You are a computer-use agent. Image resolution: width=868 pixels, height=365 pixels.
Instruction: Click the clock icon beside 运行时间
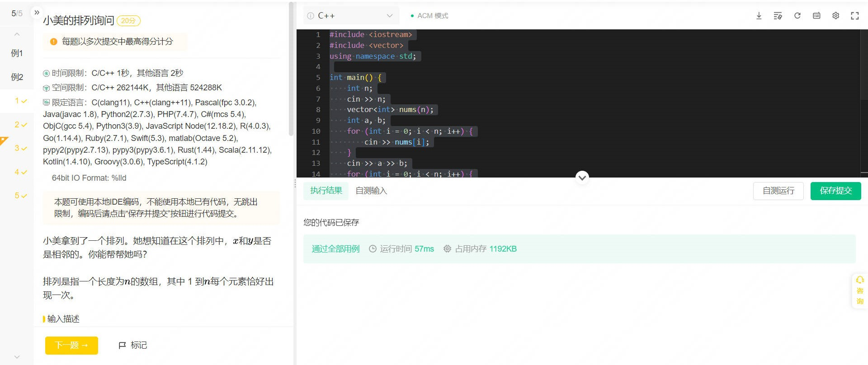[373, 249]
